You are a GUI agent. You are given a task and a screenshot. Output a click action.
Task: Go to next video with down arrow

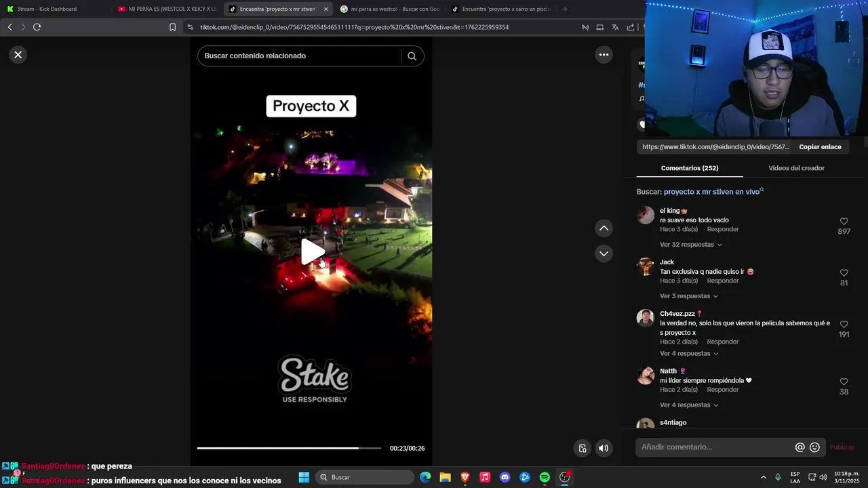(x=604, y=253)
